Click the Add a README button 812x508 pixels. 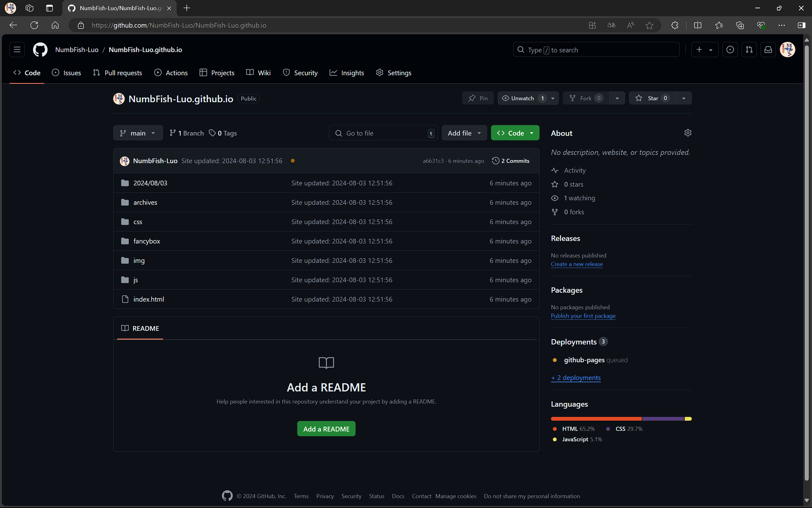coord(326,429)
